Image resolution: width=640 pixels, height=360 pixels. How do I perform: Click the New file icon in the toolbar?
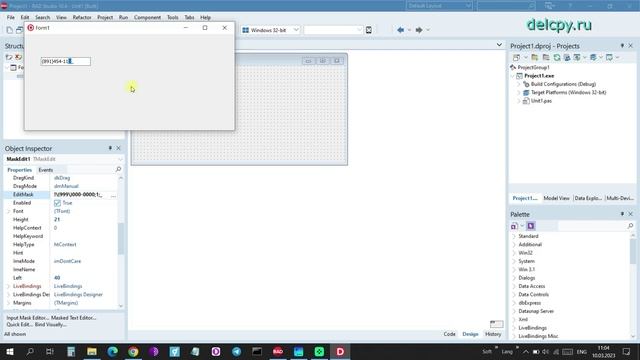tap(9, 30)
